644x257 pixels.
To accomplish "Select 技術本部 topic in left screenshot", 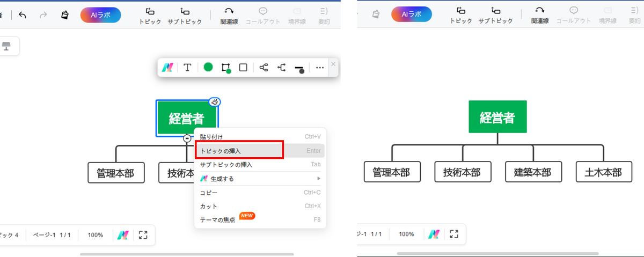I will coord(177,173).
